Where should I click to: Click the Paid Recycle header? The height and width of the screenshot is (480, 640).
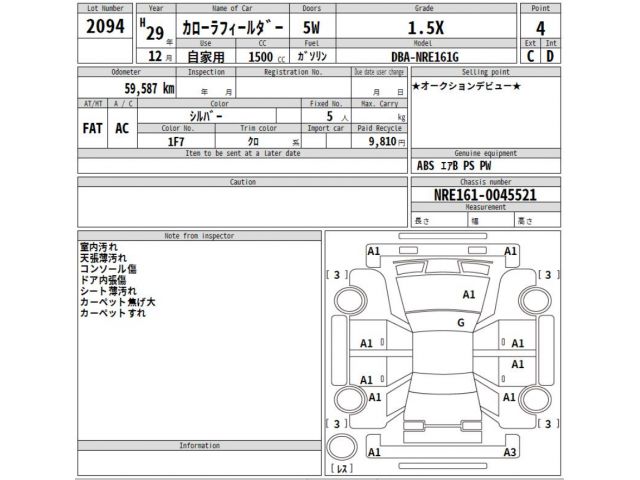tap(380, 128)
